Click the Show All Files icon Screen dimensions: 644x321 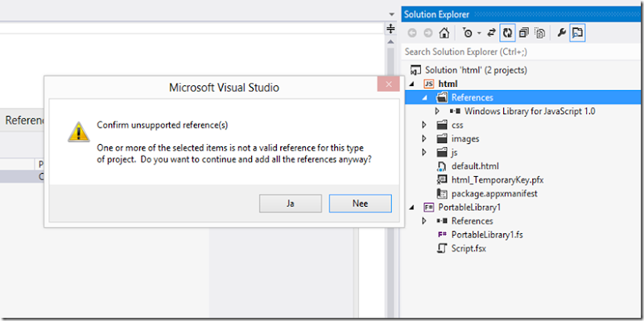click(x=539, y=33)
